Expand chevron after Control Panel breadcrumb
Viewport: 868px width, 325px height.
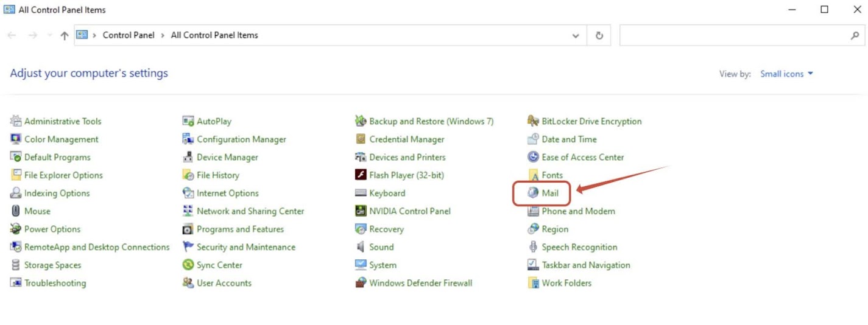[x=163, y=35]
